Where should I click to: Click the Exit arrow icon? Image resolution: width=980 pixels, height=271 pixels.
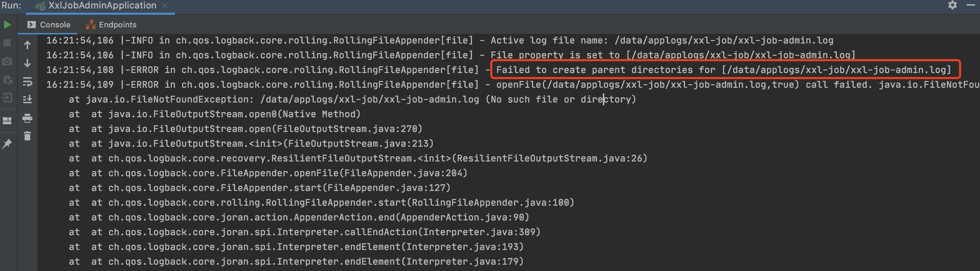click(x=7, y=98)
